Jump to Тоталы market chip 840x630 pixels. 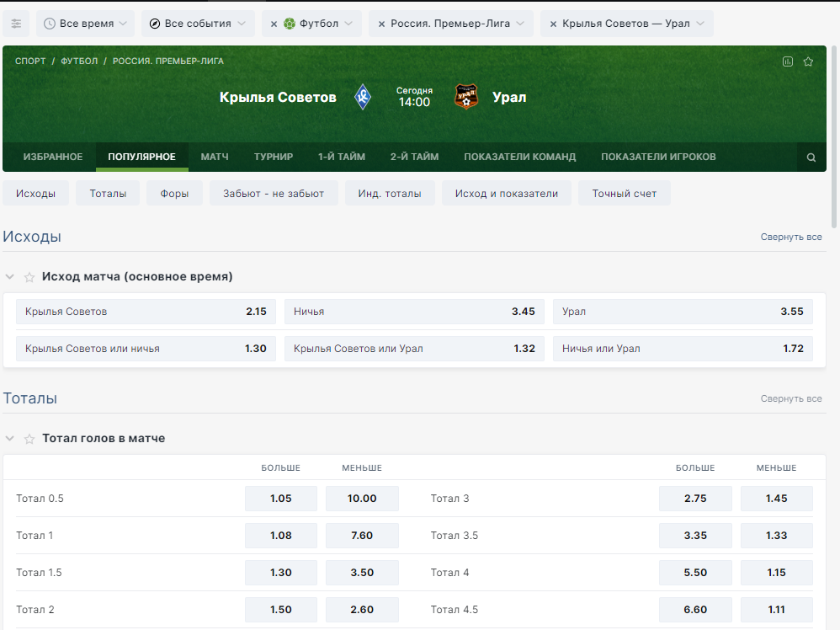click(108, 194)
